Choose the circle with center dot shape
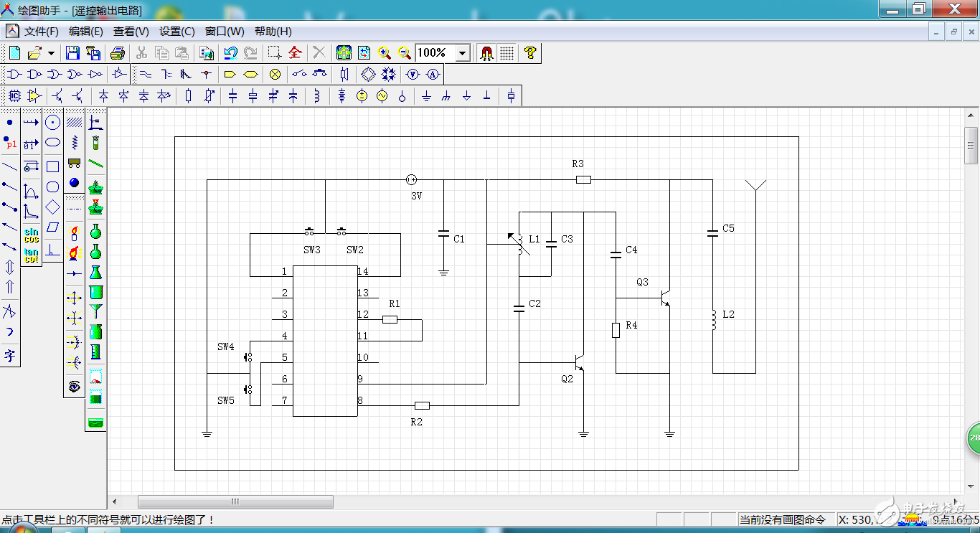Screen dimensions: 980x533 [52, 123]
